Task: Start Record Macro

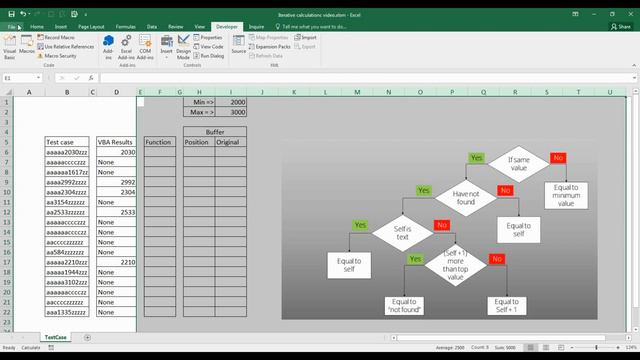Action: [56, 37]
